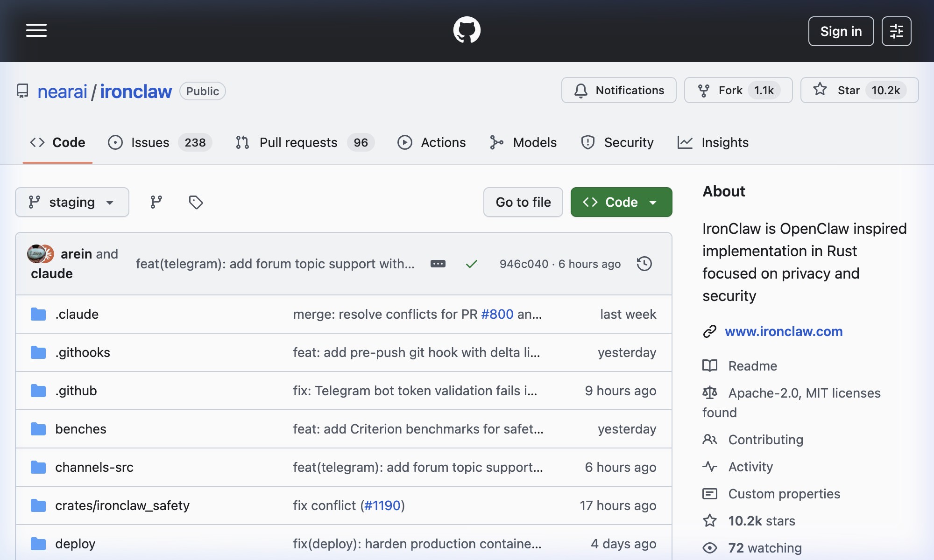The image size is (934, 560).
Task: Open commit history clock icon
Action: point(644,264)
